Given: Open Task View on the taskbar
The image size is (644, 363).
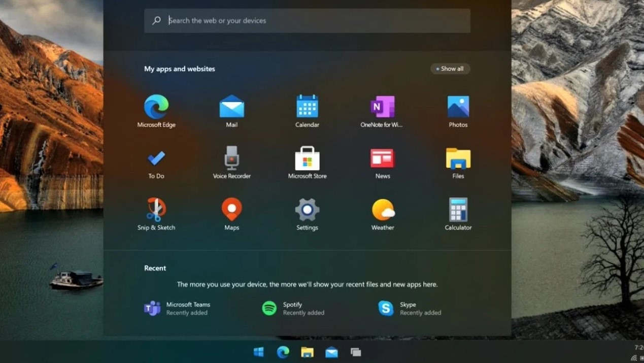Looking at the screenshot, I should point(356,352).
